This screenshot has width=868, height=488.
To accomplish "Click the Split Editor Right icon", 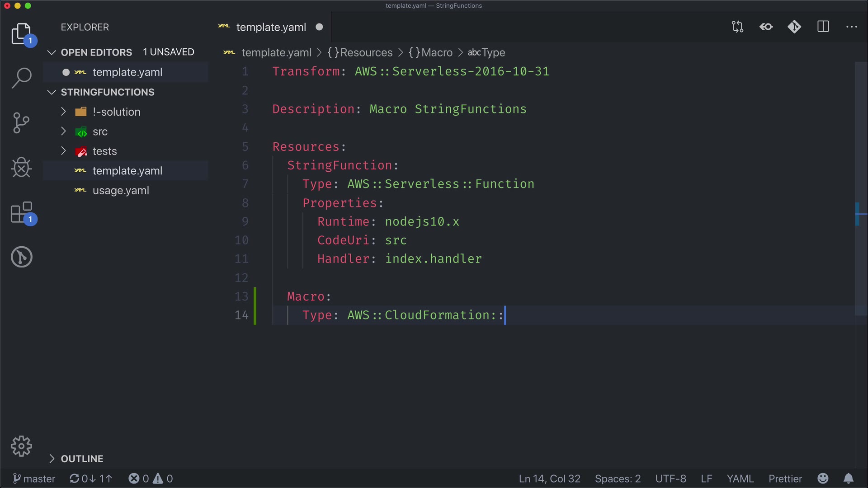I will [x=823, y=27].
